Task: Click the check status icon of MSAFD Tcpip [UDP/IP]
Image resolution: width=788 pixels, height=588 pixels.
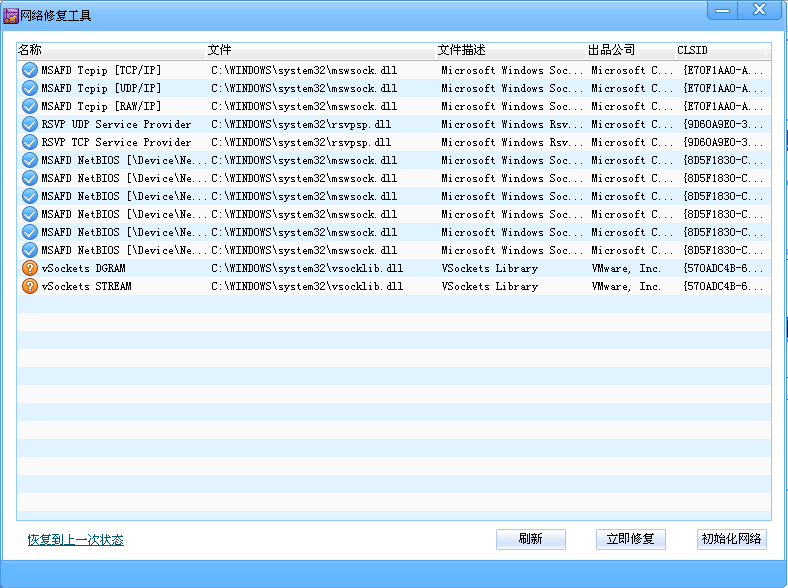Action: [30, 88]
